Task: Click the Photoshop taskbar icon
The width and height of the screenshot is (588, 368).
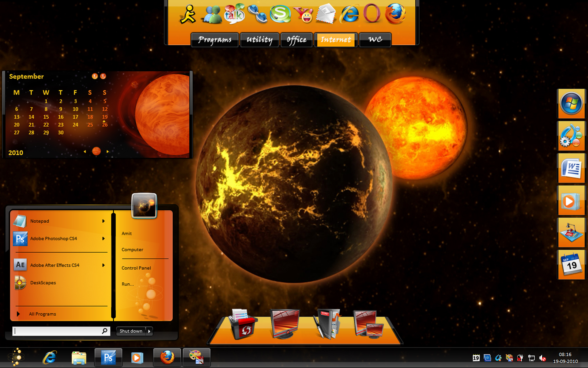Action: [x=108, y=358]
